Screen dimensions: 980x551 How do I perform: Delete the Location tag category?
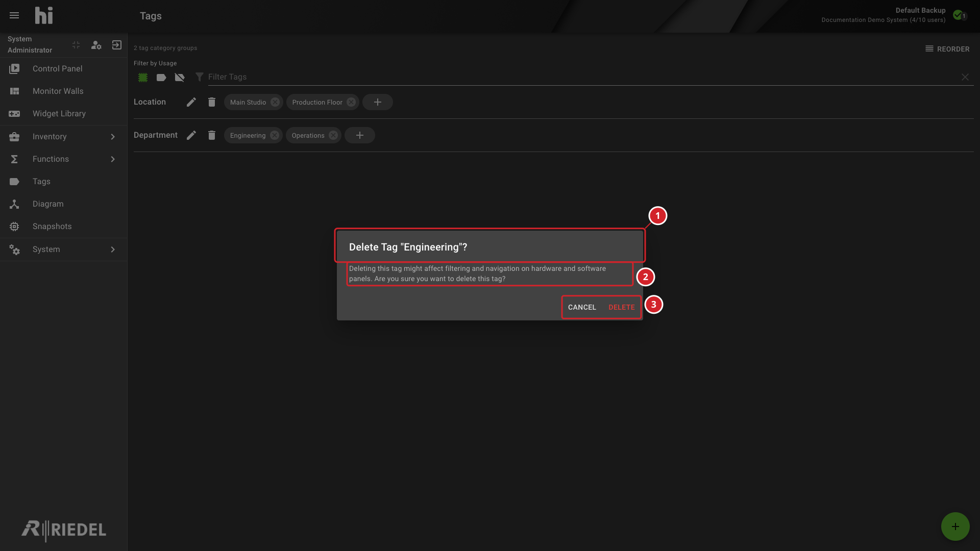[212, 102]
